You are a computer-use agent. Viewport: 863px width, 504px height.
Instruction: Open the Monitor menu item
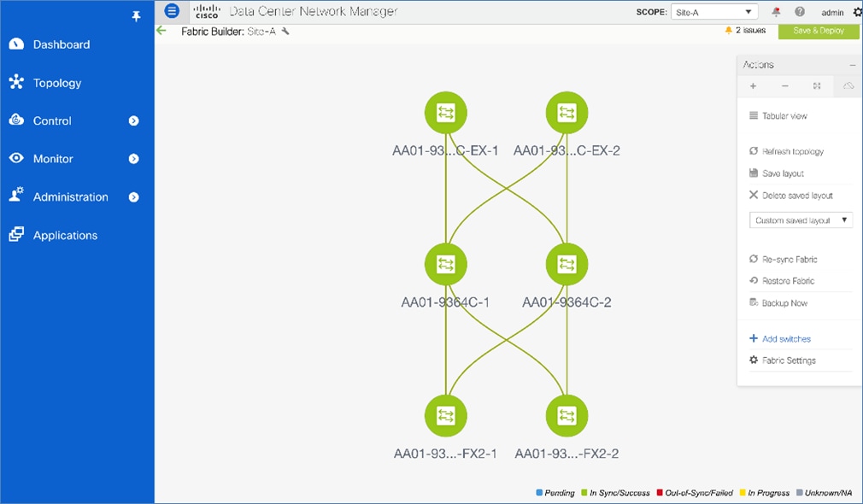[53, 159]
